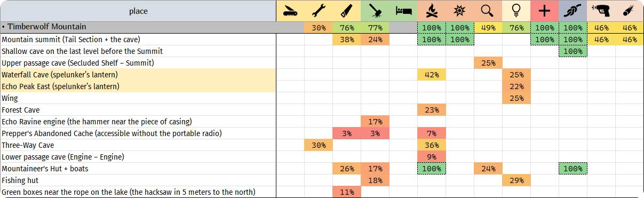Image resolution: width=644 pixels, height=198 pixels.
Task: Select the red plus cross icon
Action: (x=544, y=11)
